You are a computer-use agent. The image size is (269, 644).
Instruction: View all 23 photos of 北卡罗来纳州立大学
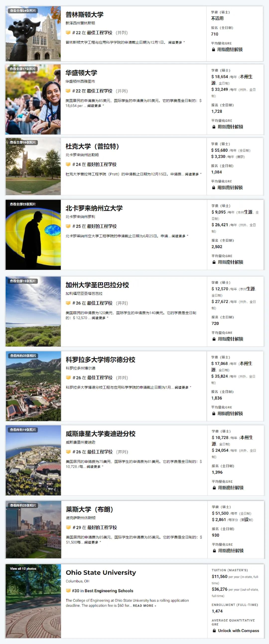23,204
